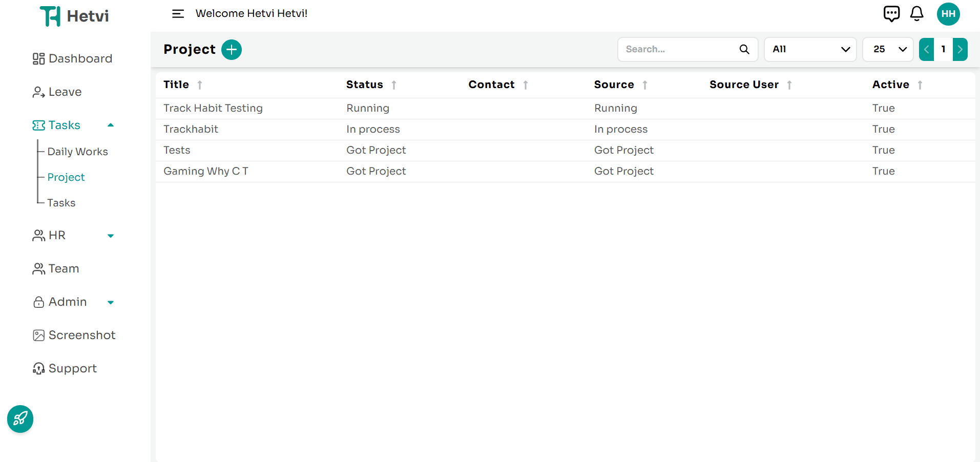The height and width of the screenshot is (462, 980).
Task: Click the rocket floating button
Action: 20,419
